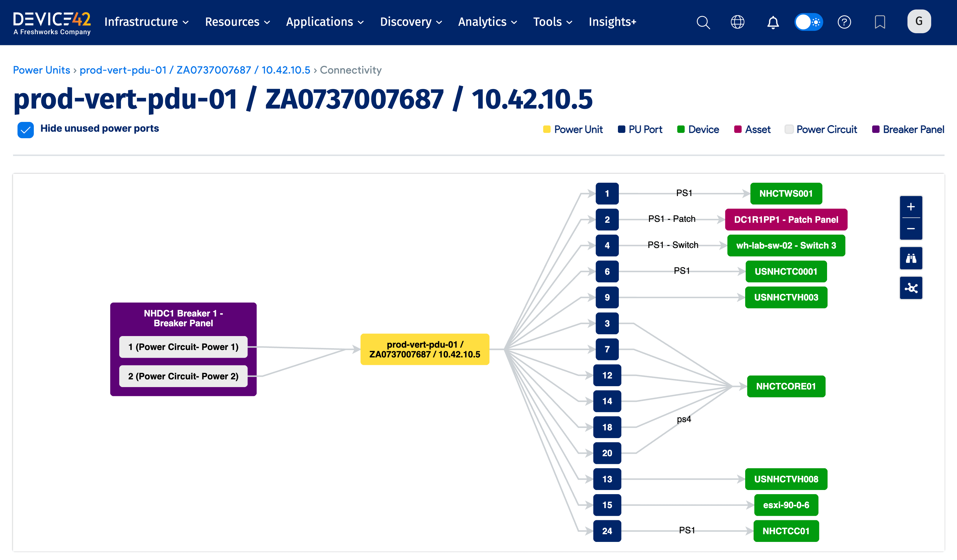Toggle Power Circuit legend item
The height and width of the screenshot is (560, 957).
coord(821,129)
